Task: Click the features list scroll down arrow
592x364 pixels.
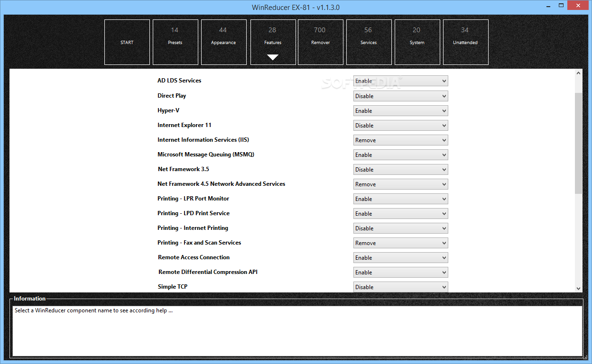Action: [x=578, y=288]
